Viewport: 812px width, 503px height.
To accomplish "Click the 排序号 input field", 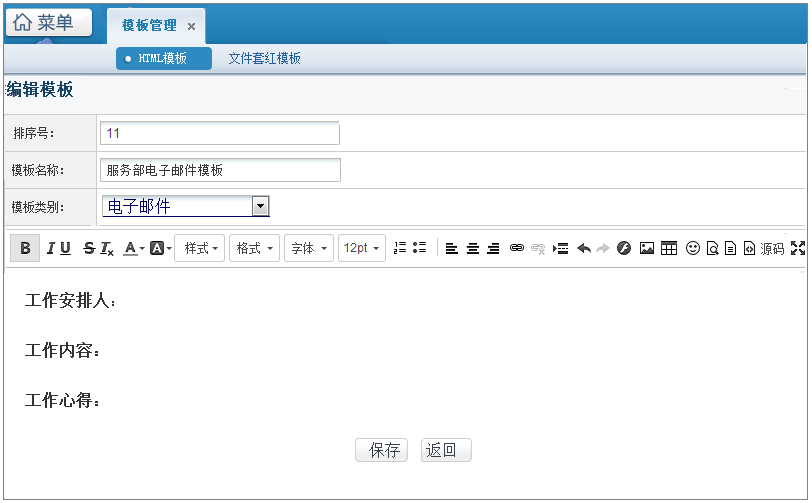I will [x=220, y=133].
